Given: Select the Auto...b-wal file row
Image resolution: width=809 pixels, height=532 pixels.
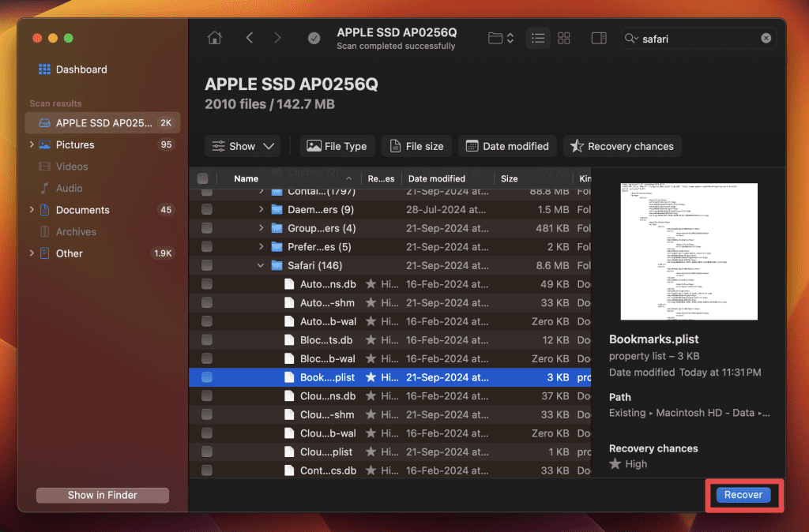Looking at the screenshot, I should [390, 321].
